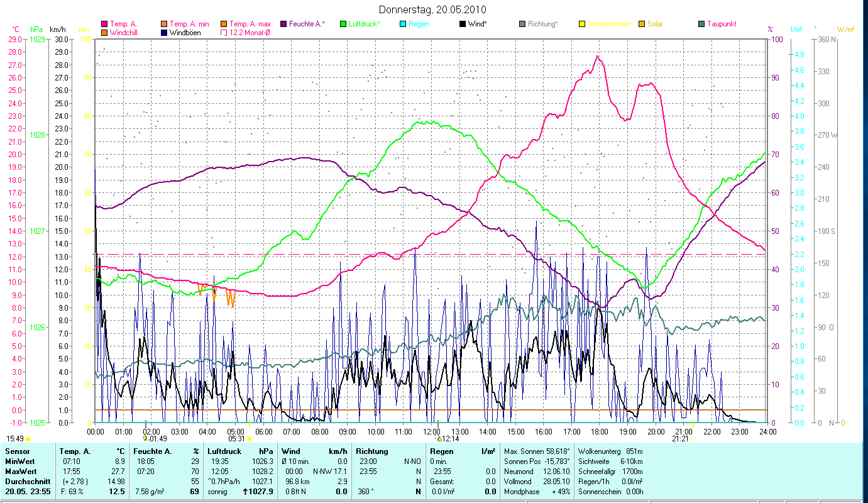This screenshot has height=503, width=868.
Task: Click the Luftdruck column header in data table
Action: point(222,451)
